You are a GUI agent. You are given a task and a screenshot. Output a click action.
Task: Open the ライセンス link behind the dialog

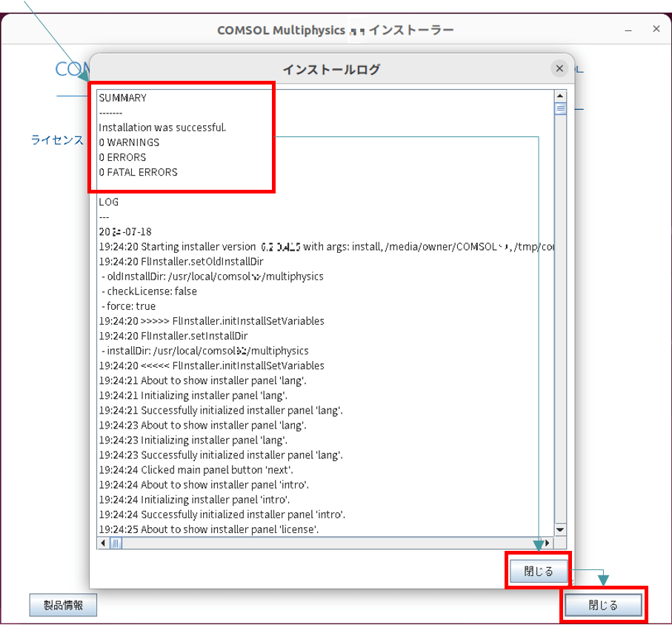click(x=57, y=139)
